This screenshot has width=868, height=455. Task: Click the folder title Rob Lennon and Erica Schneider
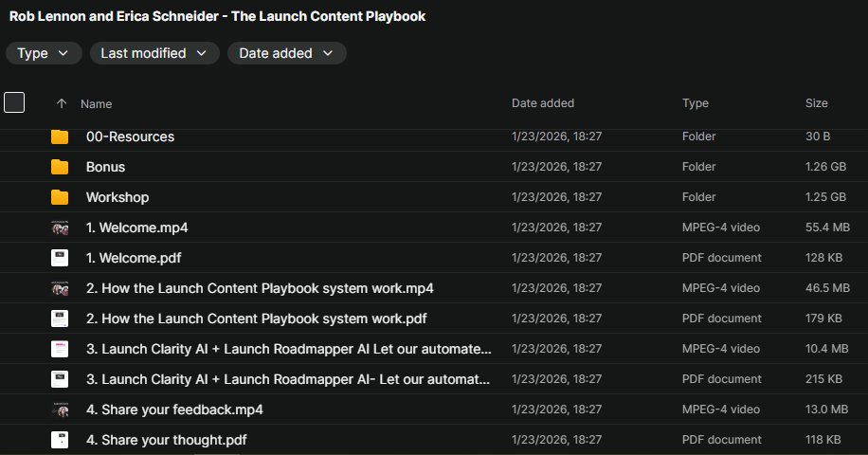click(x=217, y=17)
